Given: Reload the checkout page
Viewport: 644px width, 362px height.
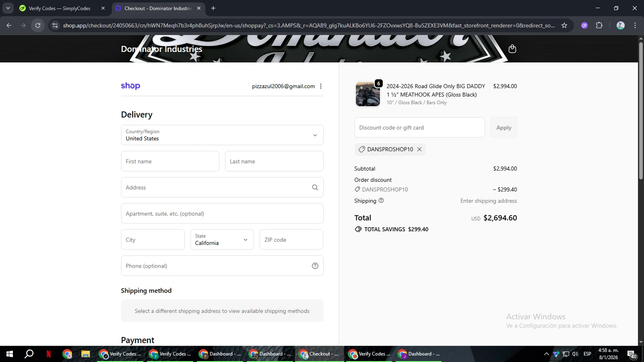Looking at the screenshot, I should 38,25.
